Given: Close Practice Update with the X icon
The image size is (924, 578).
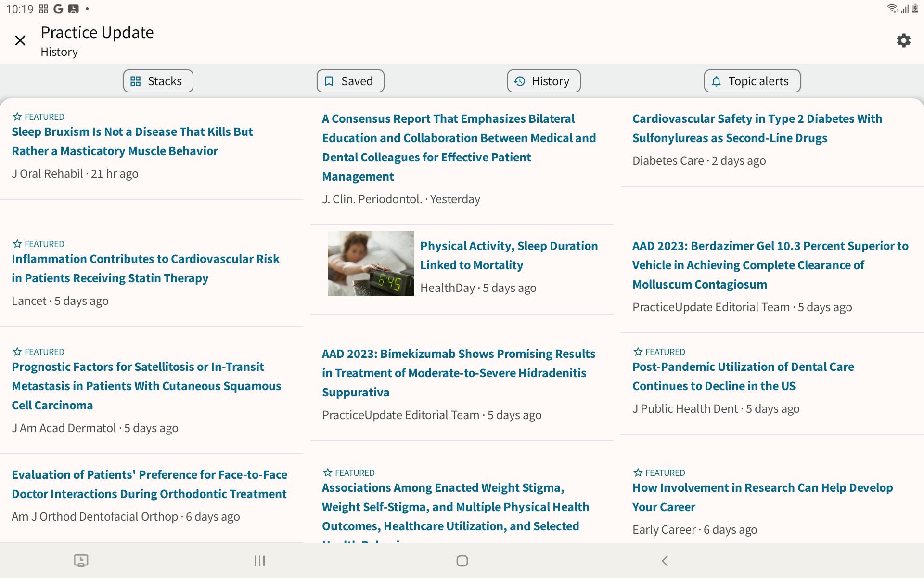Looking at the screenshot, I should click(20, 40).
